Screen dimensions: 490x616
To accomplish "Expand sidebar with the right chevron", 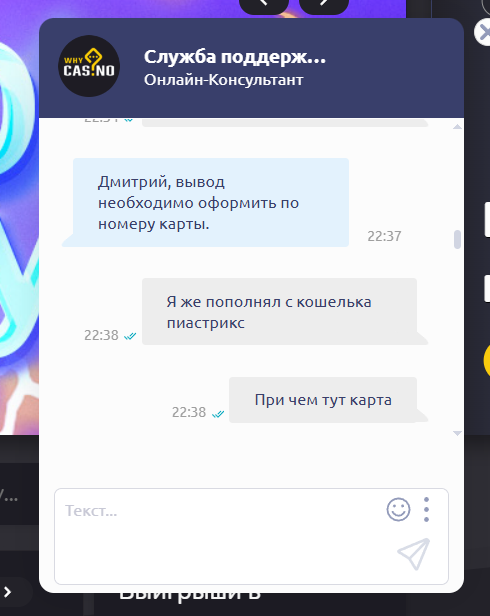I will pos(7,592).
